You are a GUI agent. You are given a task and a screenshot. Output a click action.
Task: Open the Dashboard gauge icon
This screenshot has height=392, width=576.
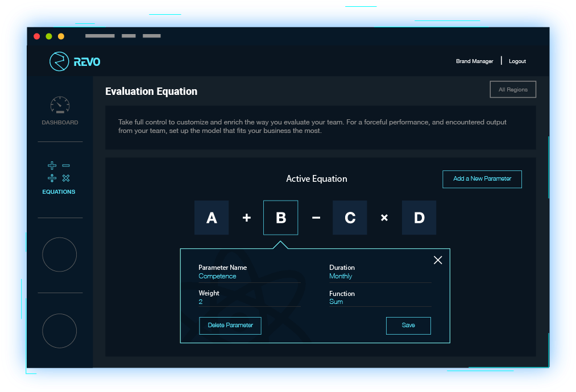pyautogui.click(x=60, y=106)
